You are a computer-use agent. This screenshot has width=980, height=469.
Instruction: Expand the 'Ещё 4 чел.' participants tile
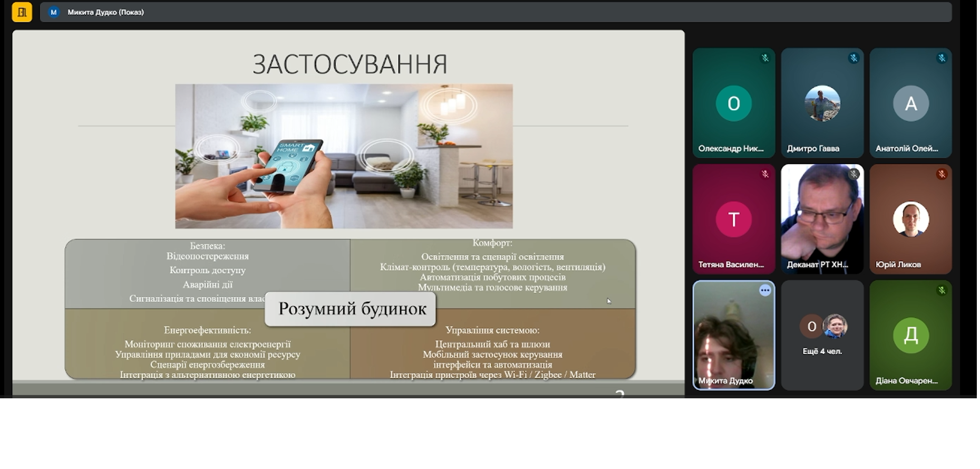coord(822,335)
